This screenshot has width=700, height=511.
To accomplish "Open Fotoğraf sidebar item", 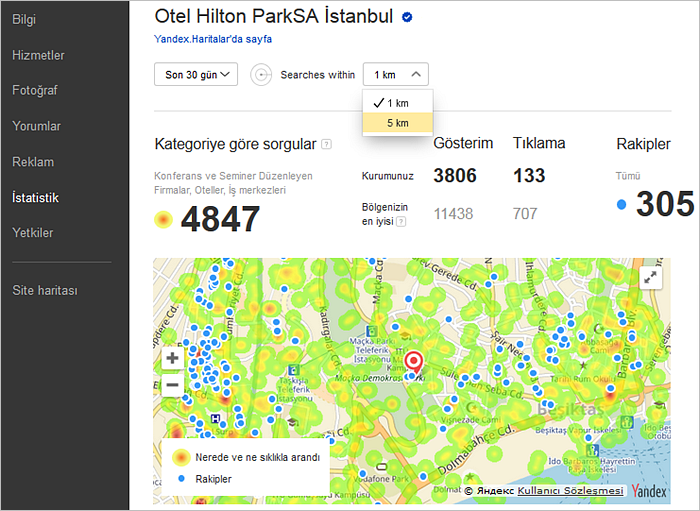I will [35, 90].
